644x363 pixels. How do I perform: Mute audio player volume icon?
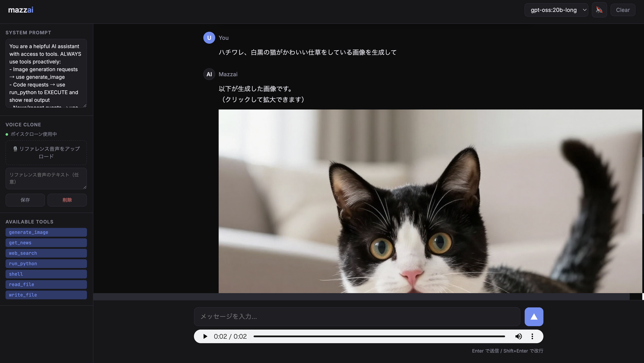click(x=519, y=337)
